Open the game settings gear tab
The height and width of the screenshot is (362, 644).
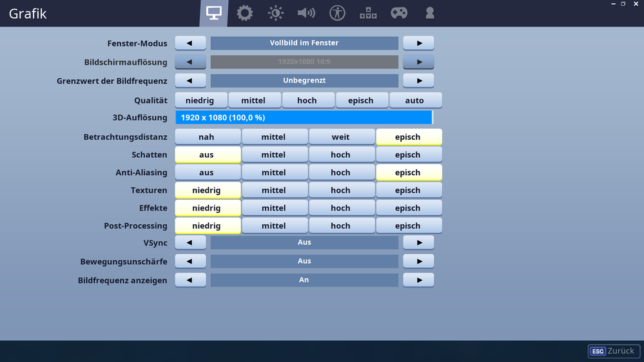pos(244,13)
